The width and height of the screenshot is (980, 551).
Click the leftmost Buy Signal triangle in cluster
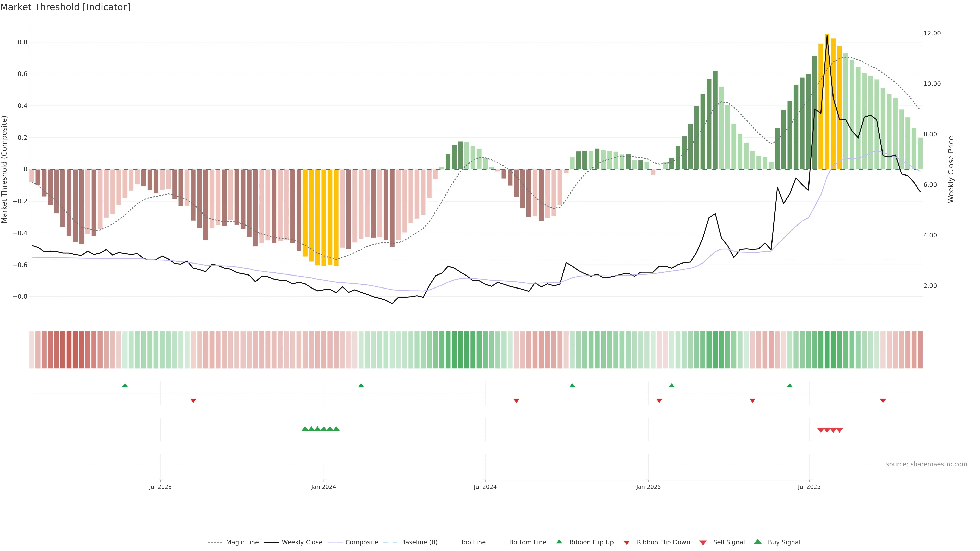pos(305,429)
